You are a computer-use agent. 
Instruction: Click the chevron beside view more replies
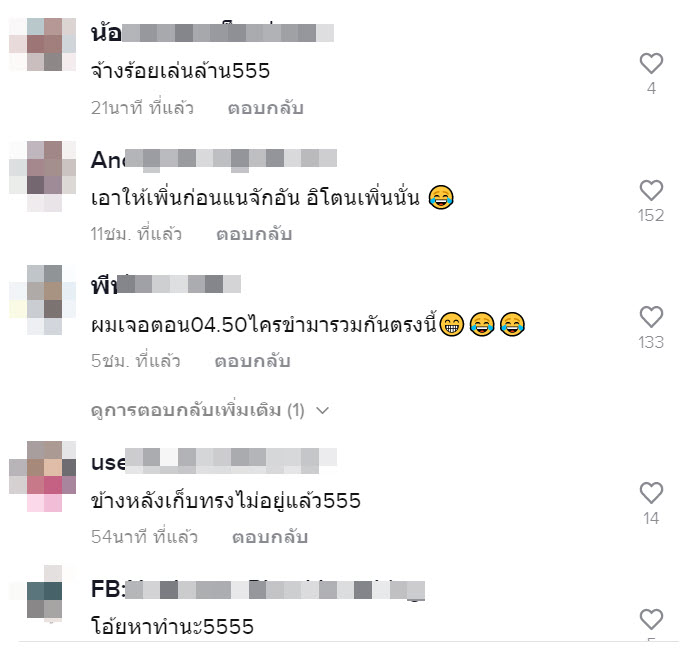click(x=323, y=410)
